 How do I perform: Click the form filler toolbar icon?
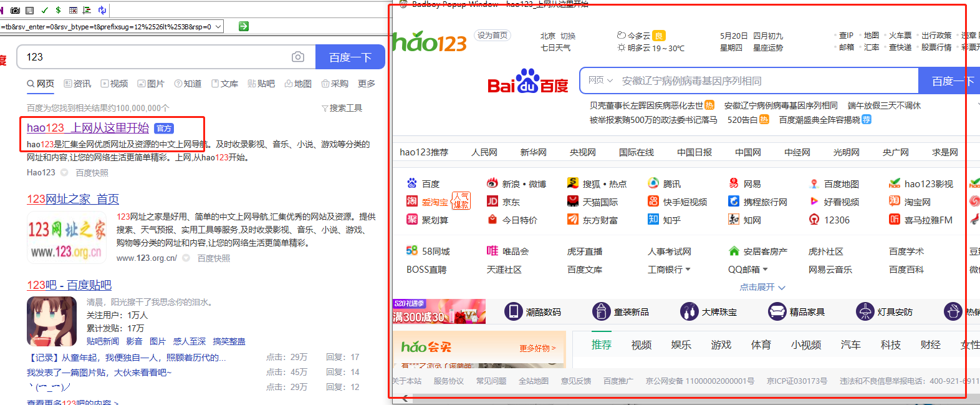pos(30,10)
